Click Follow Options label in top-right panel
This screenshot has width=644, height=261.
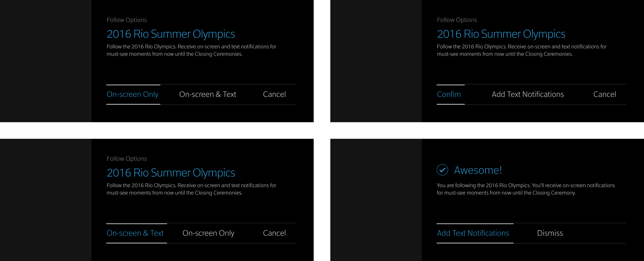point(457,20)
